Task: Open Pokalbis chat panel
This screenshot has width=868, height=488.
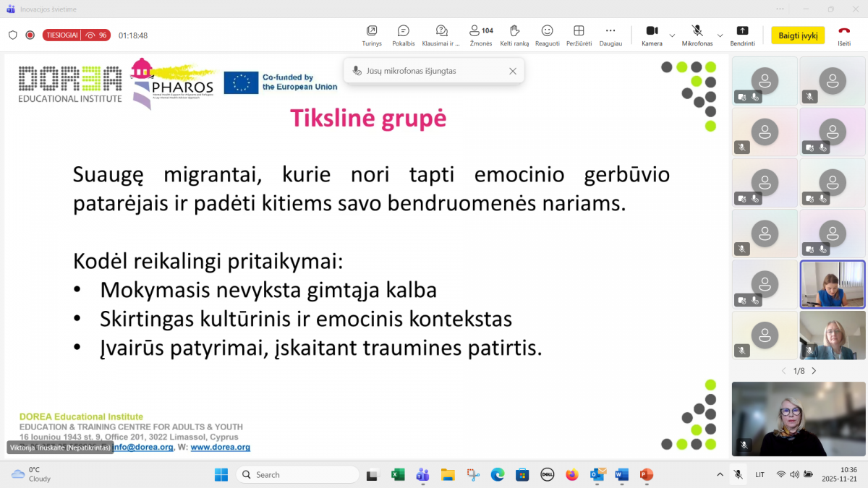Action: 404,35
